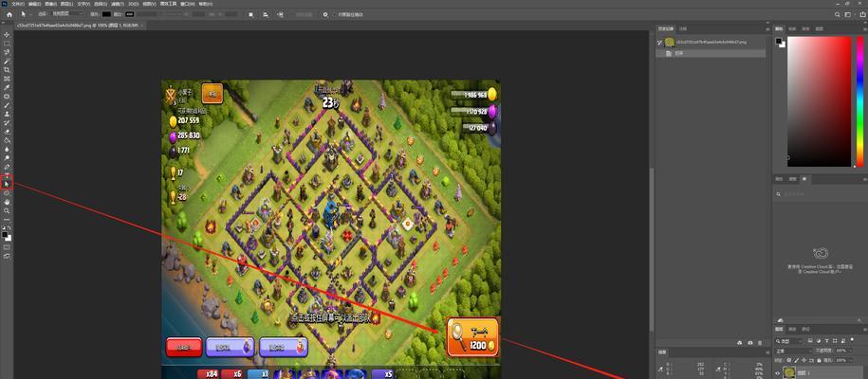Enable 约束路径拖动 checkbox
Screen dimensions: 868x379
[334, 14]
